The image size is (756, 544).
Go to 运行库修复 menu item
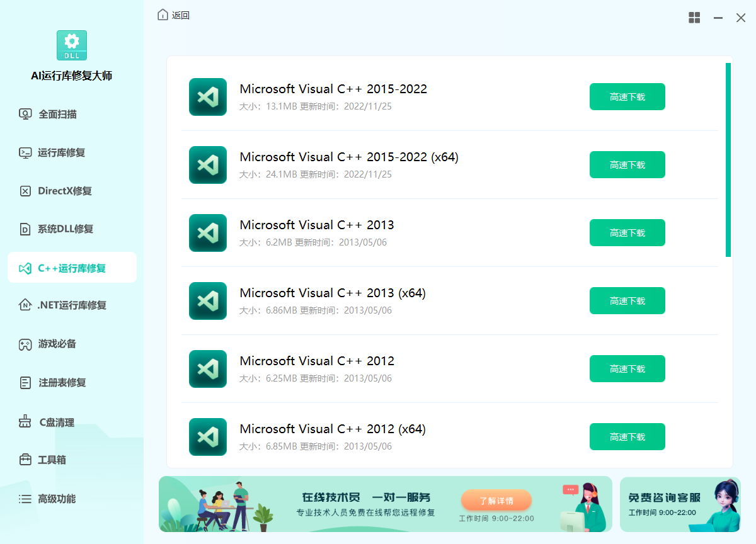[61, 152]
